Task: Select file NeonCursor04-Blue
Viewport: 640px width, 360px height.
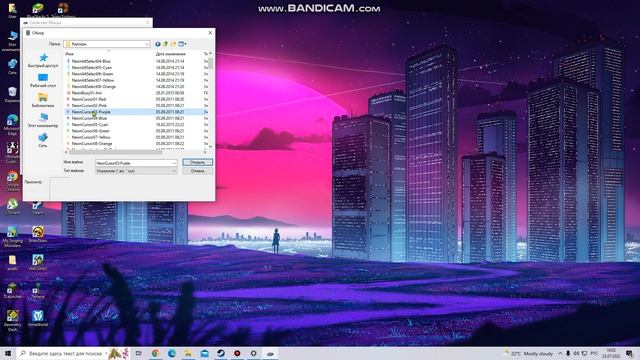Action: point(89,118)
